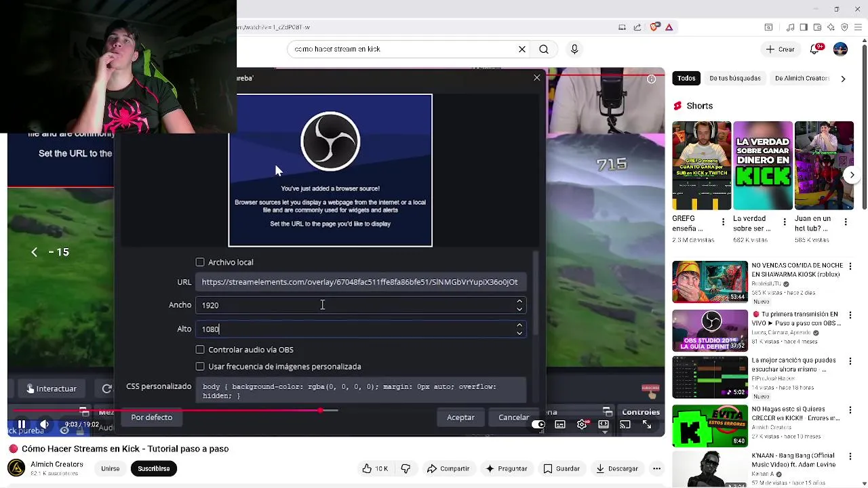
Task: Open the Brave Shields lion icon
Action: pos(654,27)
